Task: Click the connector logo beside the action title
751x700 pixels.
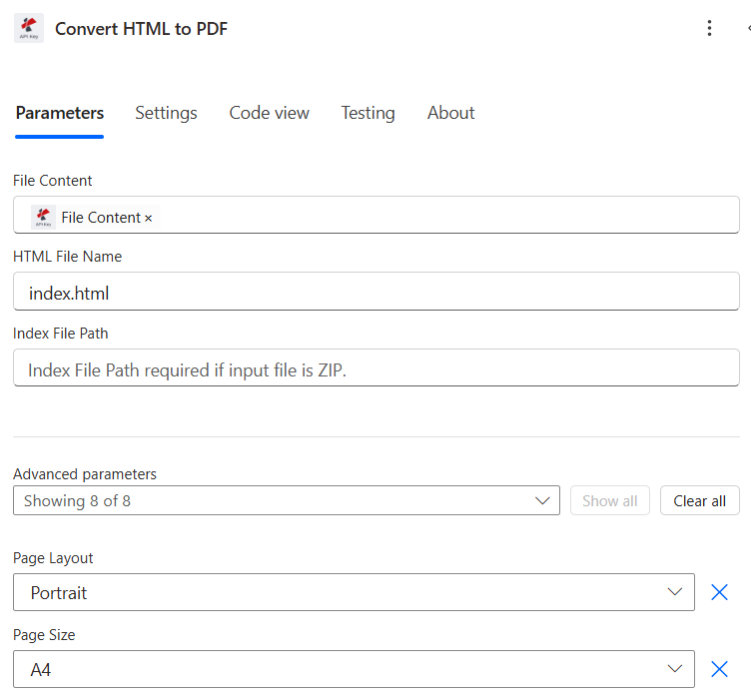Action: click(x=29, y=28)
